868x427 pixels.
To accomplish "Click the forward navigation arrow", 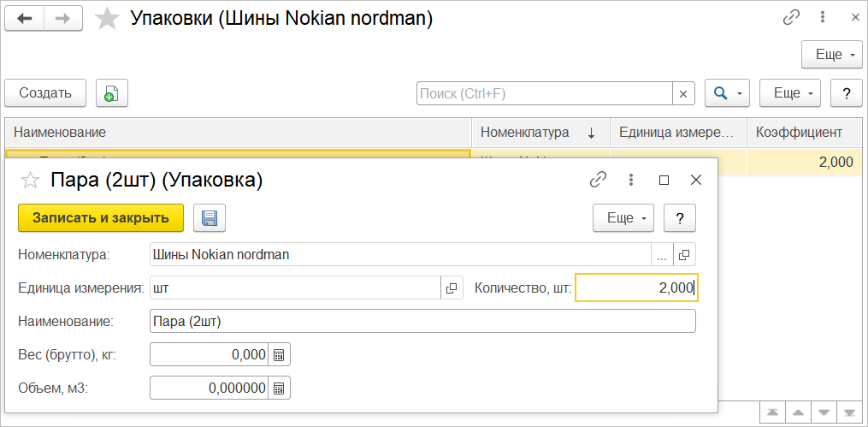I will click(x=62, y=19).
